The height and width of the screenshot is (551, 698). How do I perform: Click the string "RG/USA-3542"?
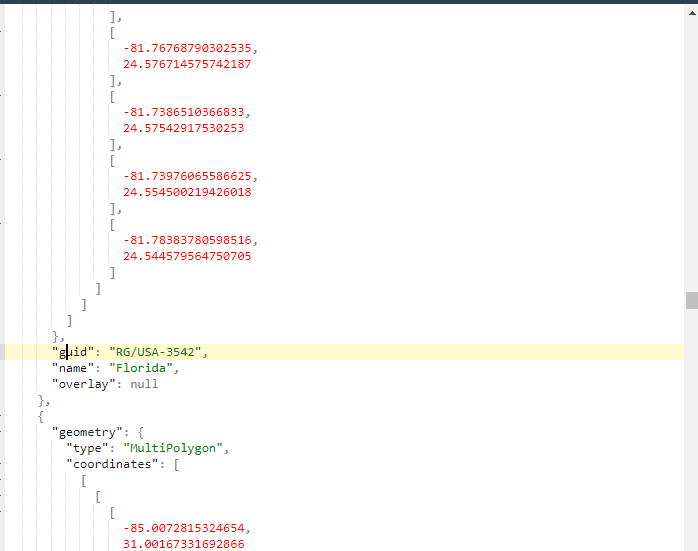pyautogui.click(x=155, y=352)
